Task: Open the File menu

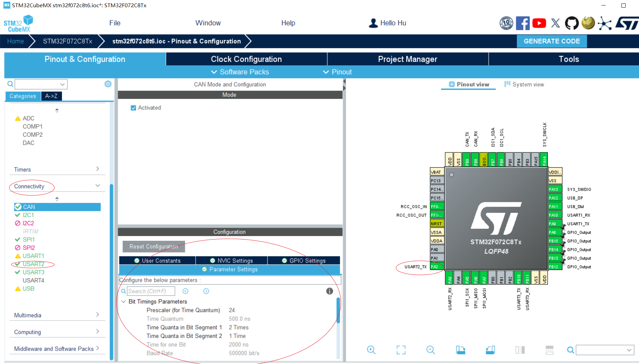Action: [115, 23]
